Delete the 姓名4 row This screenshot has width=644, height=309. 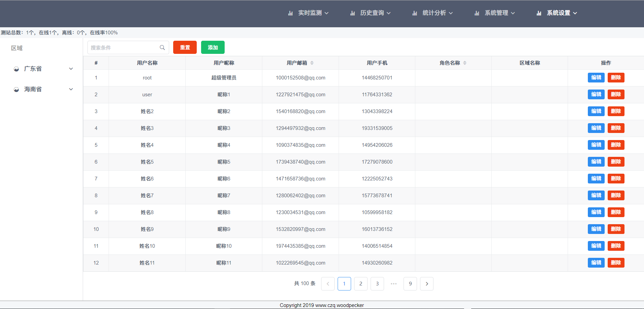pyautogui.click(x=616, y=145)
